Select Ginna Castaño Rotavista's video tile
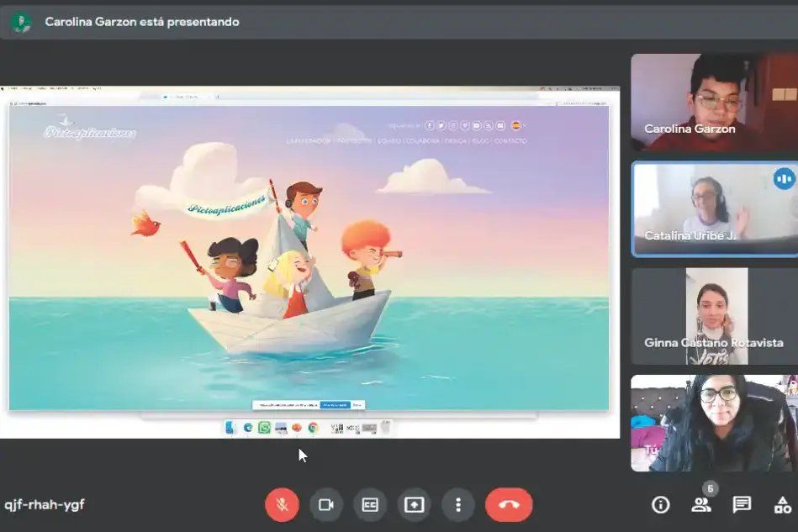The width and height of the screenshot is (798, 532). pos(715,316)
